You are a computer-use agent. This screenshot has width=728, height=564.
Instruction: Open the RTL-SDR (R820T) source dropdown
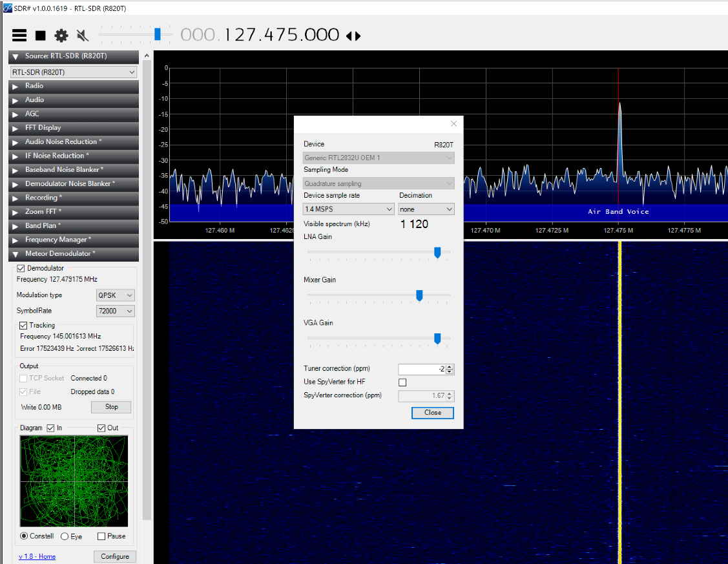pos(74,72)
